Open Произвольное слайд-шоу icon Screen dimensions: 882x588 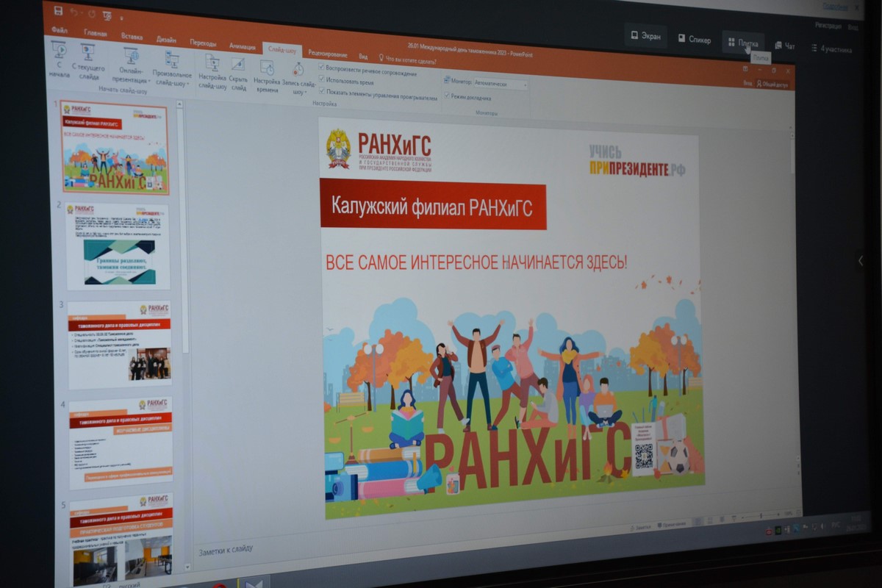pyautogui.click(x=173, y=60)
